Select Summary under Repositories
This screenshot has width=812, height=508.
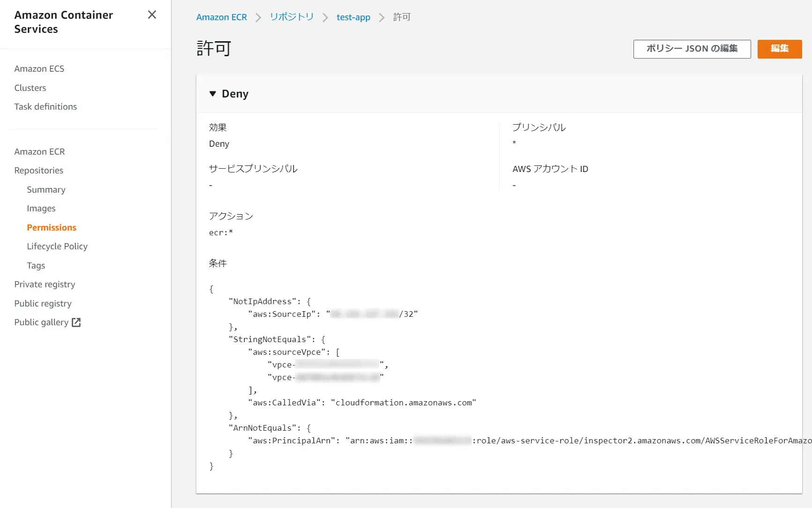[46, 190]
